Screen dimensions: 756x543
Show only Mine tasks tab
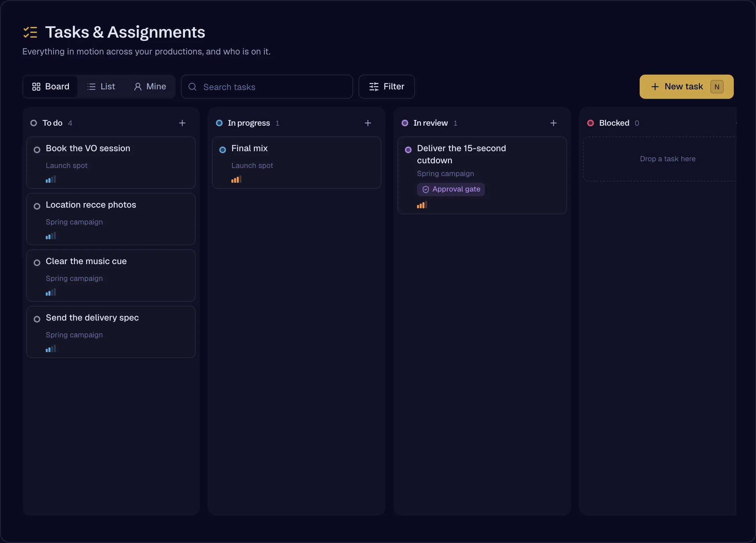[x=150, y=87]
